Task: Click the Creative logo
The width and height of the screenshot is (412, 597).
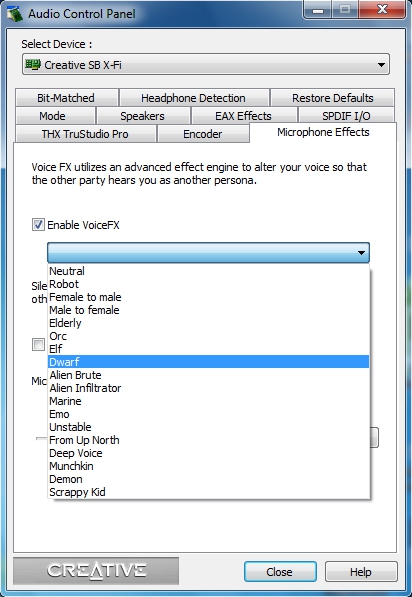Action: click(96, 571)
